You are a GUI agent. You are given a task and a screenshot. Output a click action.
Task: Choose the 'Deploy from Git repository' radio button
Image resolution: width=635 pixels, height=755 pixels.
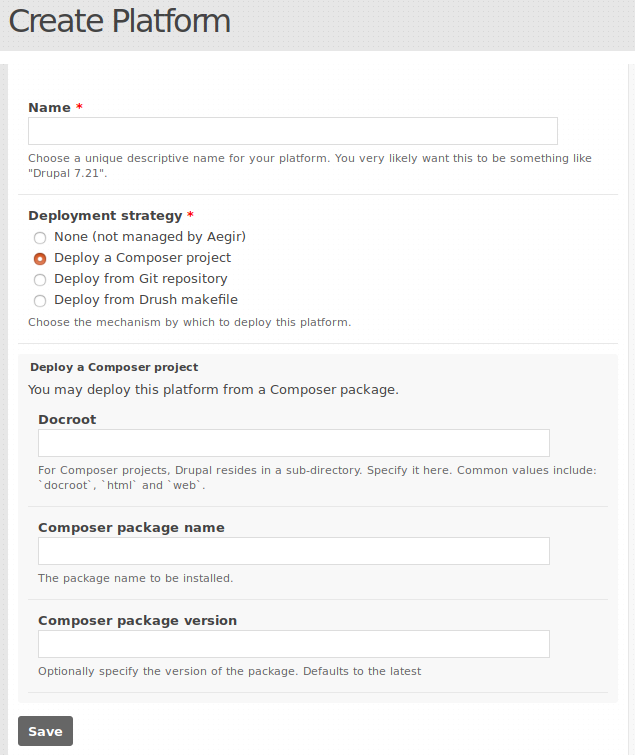tap(40, 280)
